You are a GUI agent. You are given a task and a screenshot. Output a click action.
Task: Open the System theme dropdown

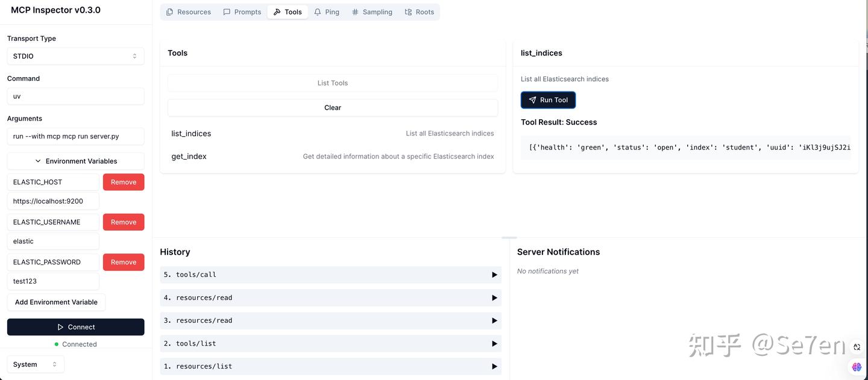36,364
